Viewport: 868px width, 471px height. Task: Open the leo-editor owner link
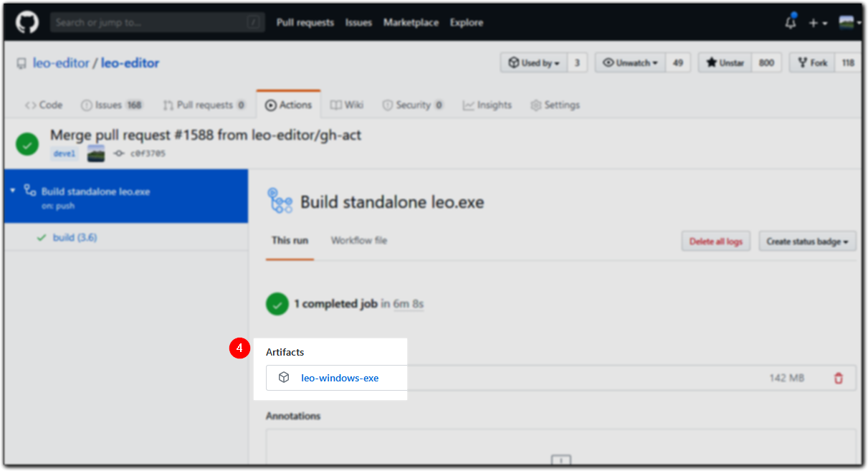pyautogui.click(x=61, y=63)
